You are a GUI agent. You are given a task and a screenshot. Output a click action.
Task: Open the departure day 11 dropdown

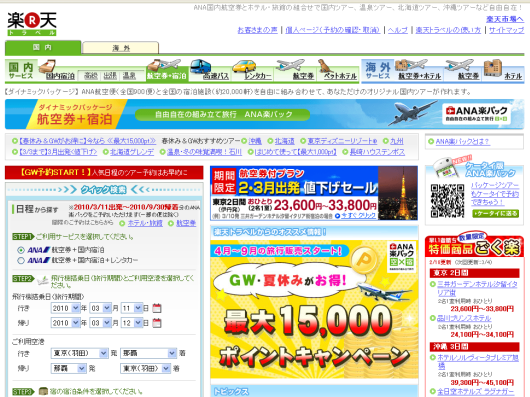[132, 308]
